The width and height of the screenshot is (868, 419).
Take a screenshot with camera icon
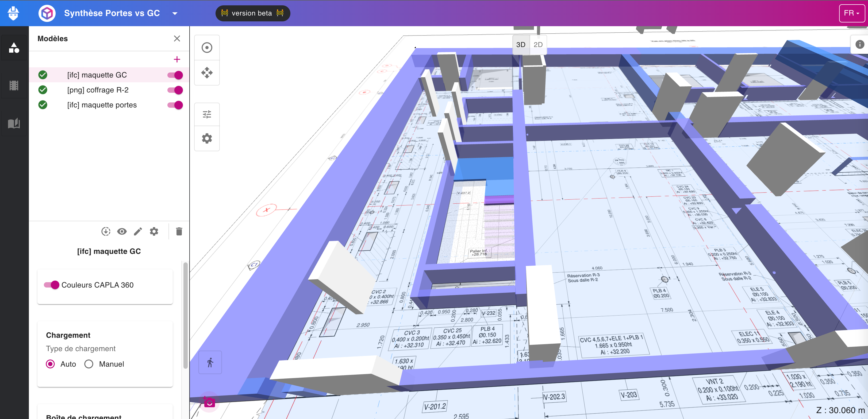coord(209,402)
